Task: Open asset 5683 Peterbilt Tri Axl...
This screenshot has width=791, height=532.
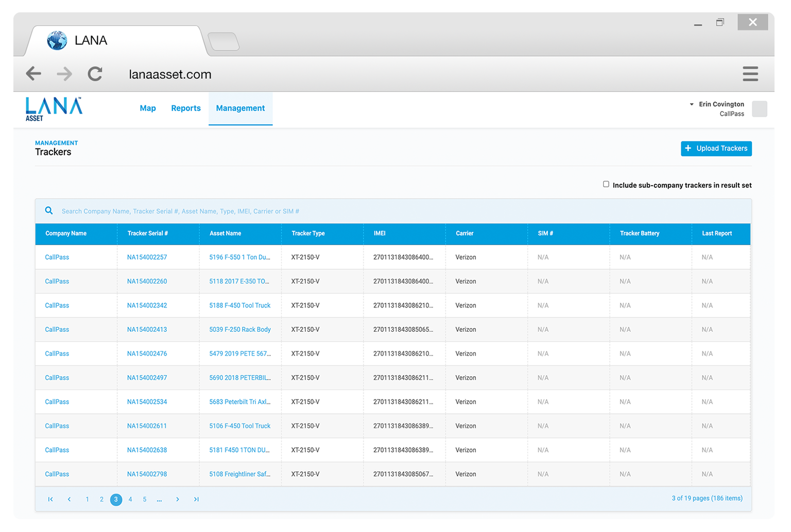Action: tap(240, 402)
